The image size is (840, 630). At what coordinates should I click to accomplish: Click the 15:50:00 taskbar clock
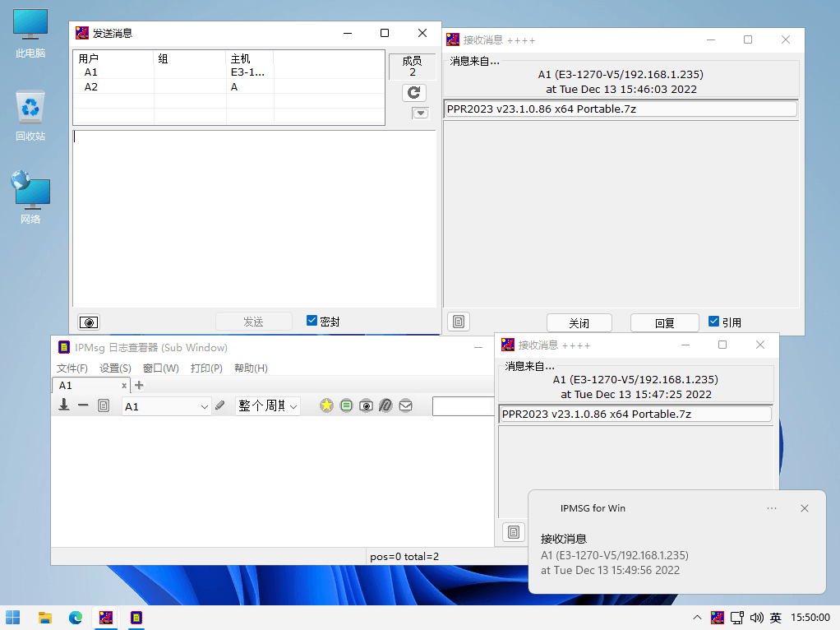coord(810,618)
